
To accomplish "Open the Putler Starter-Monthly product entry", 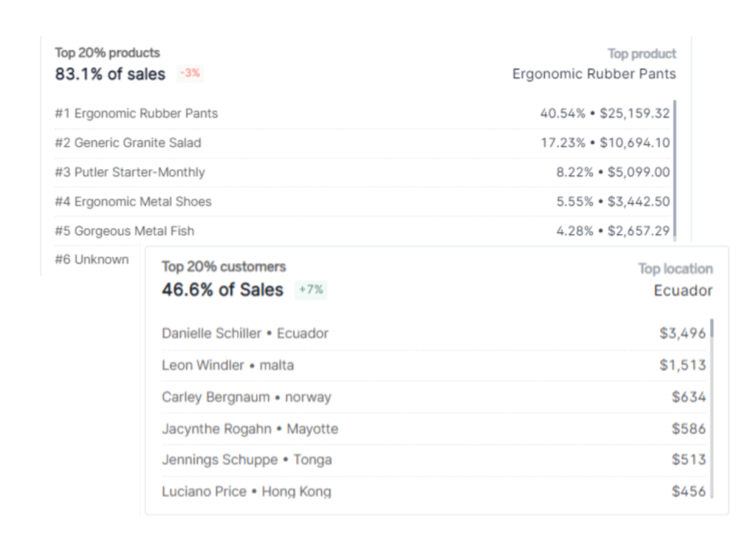I will click(130, 172).
